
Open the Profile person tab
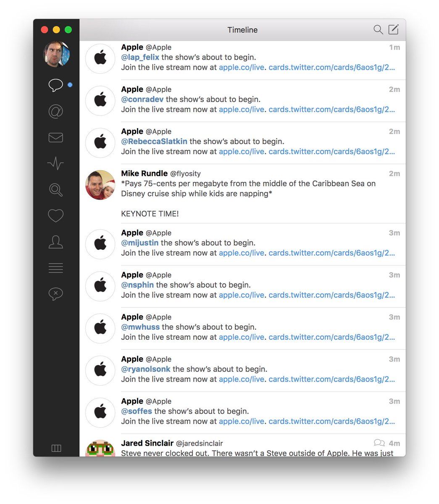tap(55, 242)
